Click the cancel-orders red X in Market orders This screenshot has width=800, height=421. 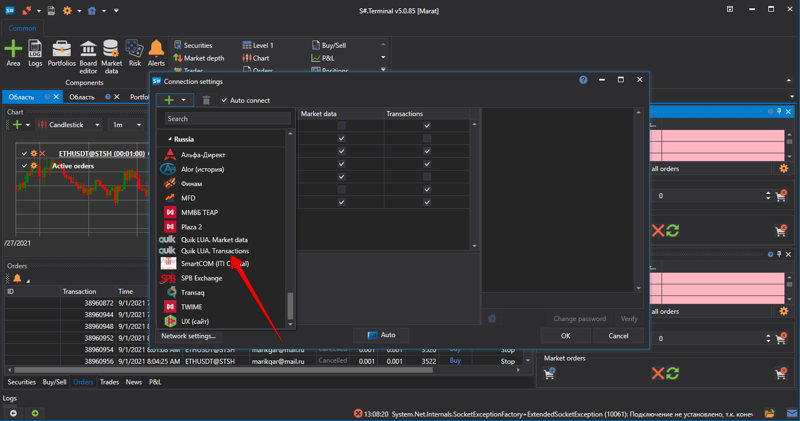click(658, 374)
